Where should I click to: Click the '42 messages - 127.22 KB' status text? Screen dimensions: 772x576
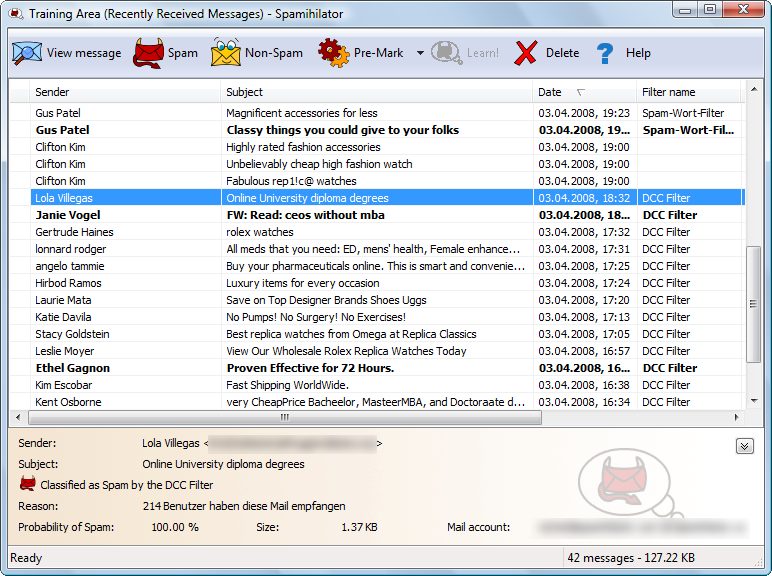click(631, 558)
